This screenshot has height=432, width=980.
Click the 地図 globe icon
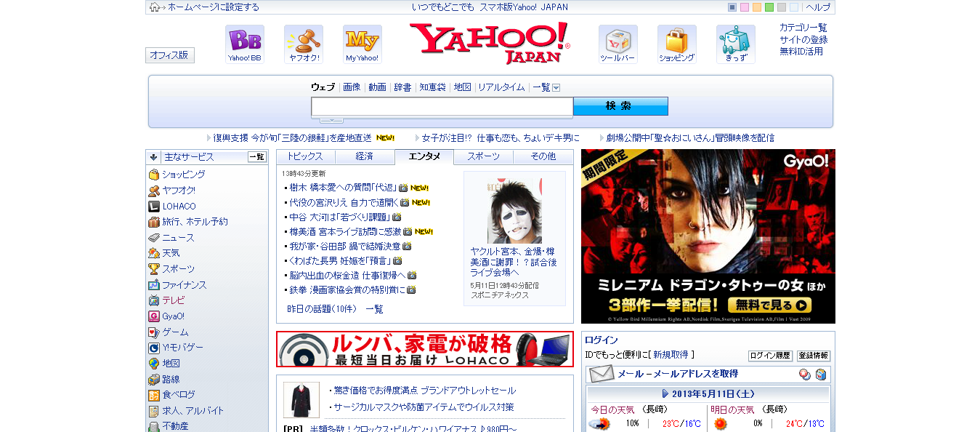(x=154, y=364)
